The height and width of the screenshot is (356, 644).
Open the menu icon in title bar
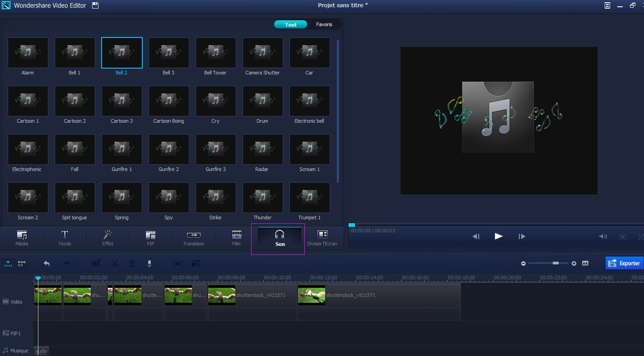click(607, 5)
